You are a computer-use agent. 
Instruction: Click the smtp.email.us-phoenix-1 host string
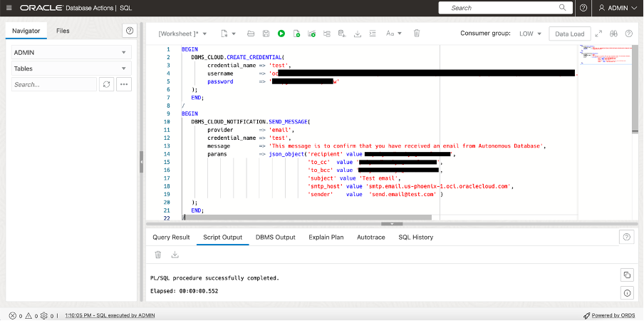(x=437, y=186)
